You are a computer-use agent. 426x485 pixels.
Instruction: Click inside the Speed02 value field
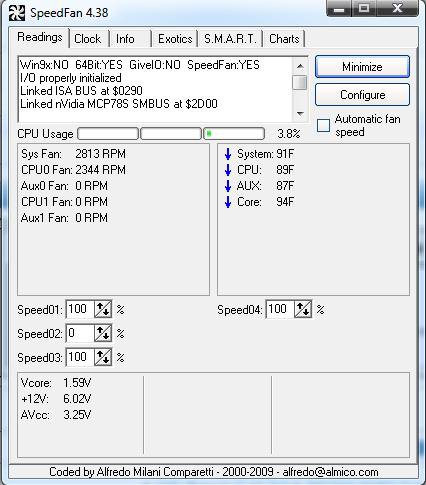(80, 333)
